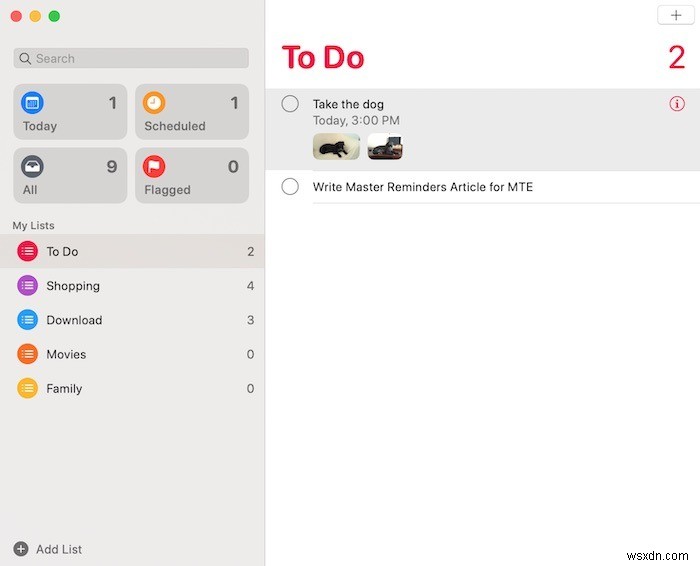Click the Add List label

tap(59, 549)
